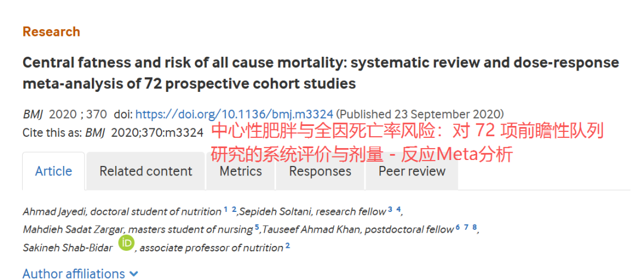The image size is (644, 280).
Task: Open the Related content tab
Action: (146, 171)
